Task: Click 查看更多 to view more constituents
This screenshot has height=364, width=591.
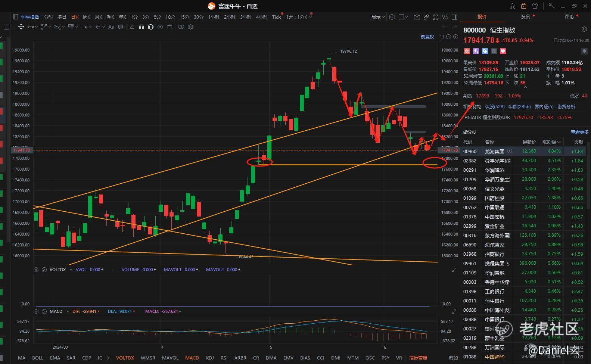Action: pos(579,132)
